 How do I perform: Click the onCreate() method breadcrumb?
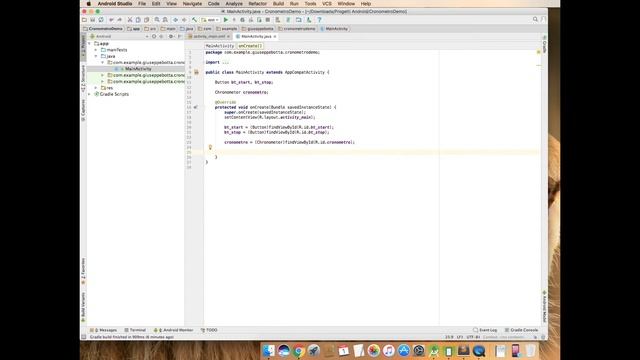point(250,46)
